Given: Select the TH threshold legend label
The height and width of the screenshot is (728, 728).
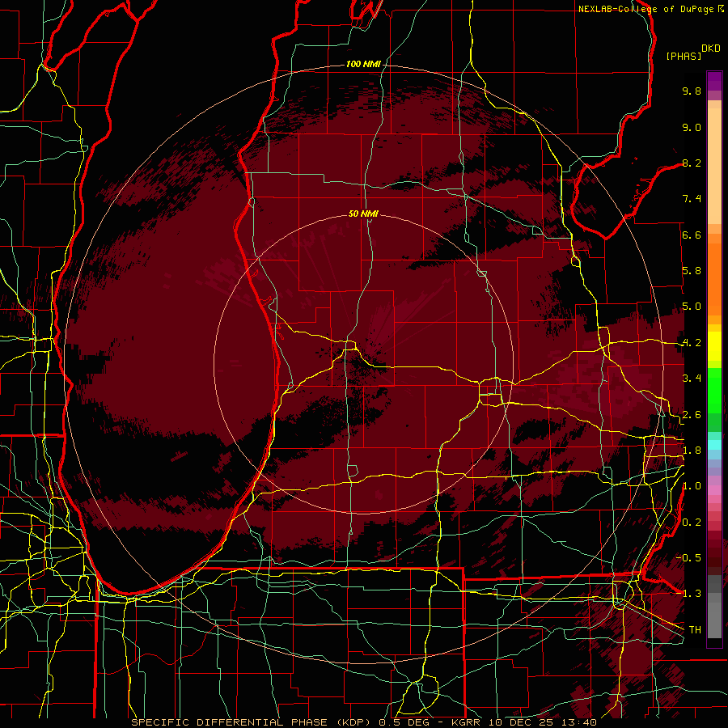Looking at the screenshot, I should pyautogui.click(x=695, y=630).
